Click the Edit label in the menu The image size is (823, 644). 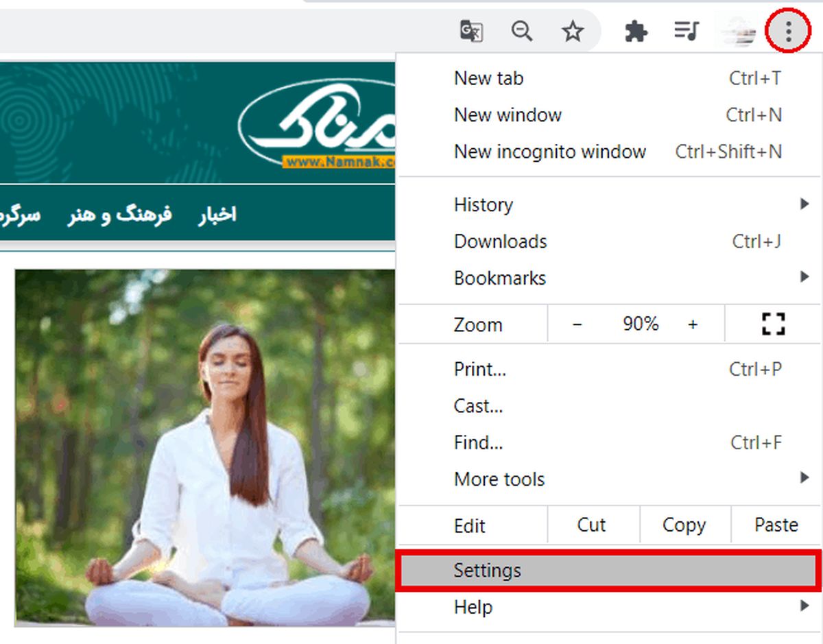click(x=470, y=526)
